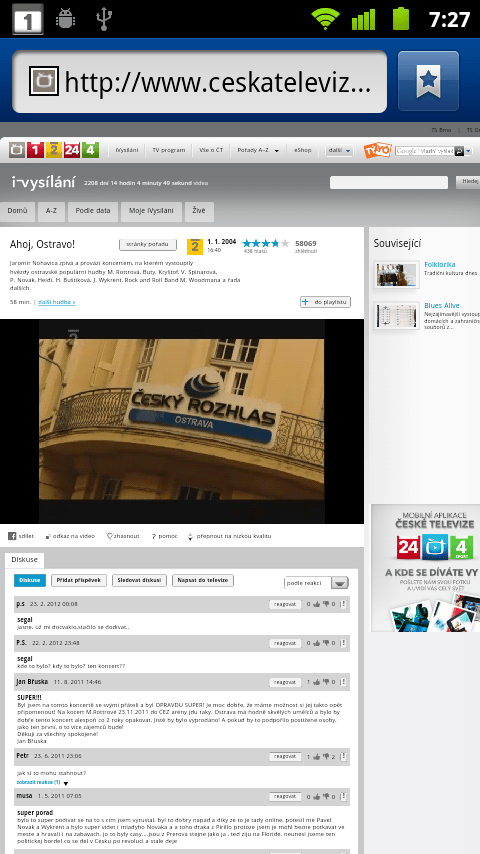
Task: Click the Napsat do televize button
Action: point(203,581)
